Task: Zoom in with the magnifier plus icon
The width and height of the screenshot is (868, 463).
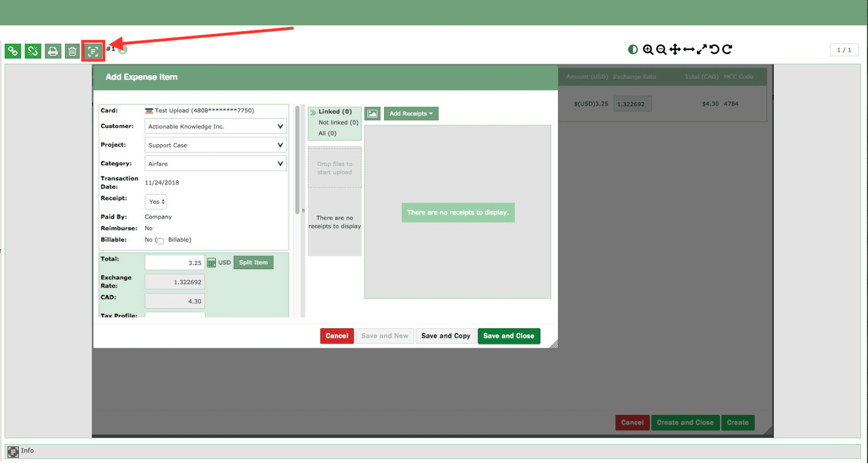Action: tap(648, 50)
